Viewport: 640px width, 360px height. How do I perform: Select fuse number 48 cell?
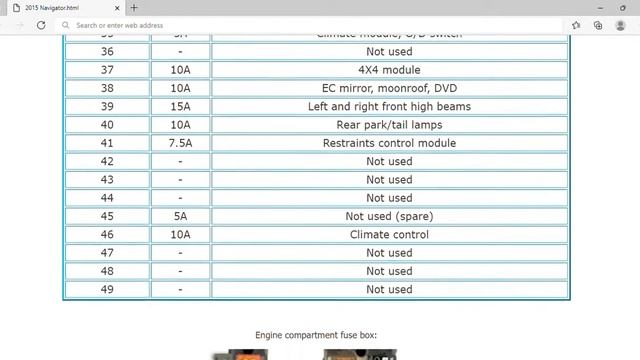click(x=107, y=271)
